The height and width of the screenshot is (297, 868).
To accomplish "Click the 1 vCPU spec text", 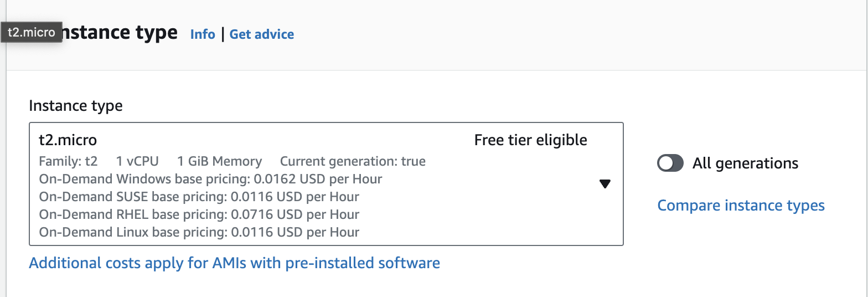I will tap(137, 161).
